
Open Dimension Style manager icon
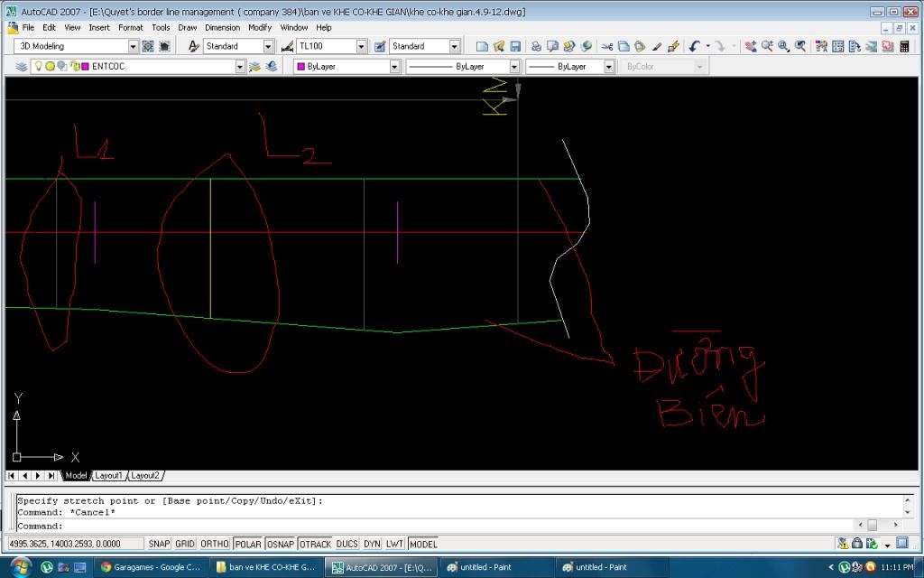(288, 46)
